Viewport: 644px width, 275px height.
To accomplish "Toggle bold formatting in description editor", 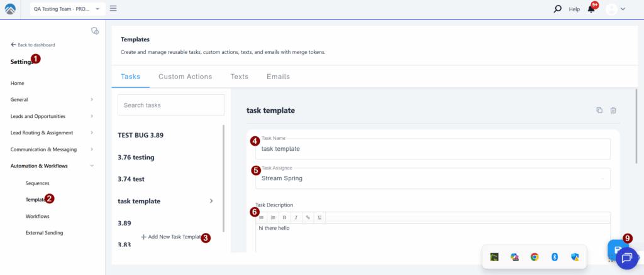I will (284, 217).
